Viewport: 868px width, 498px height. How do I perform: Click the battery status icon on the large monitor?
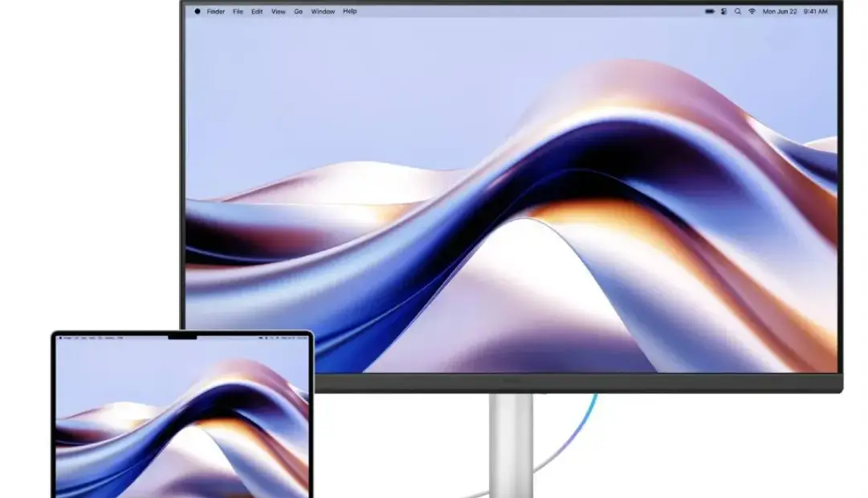click(709, 12)
